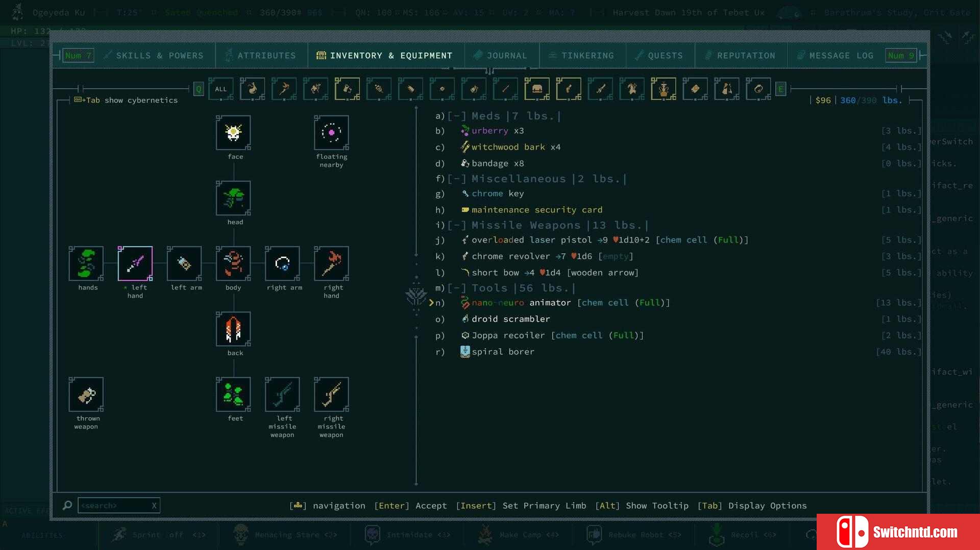Viewport: 980px width, 550px height.
Task: Select the droid scrambler row
Action: pos(678,319)
